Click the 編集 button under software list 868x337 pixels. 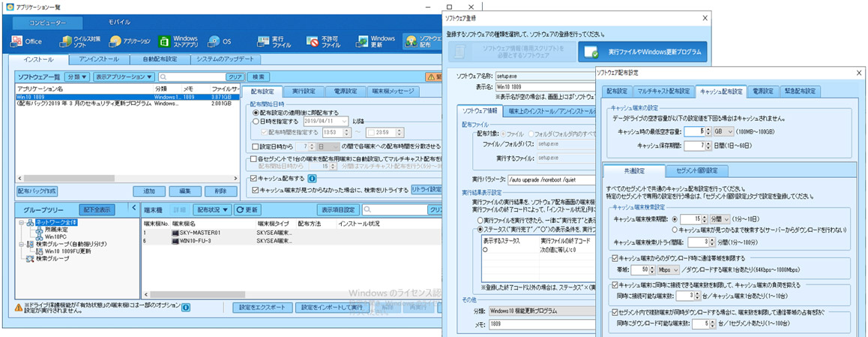coord(185,191)
